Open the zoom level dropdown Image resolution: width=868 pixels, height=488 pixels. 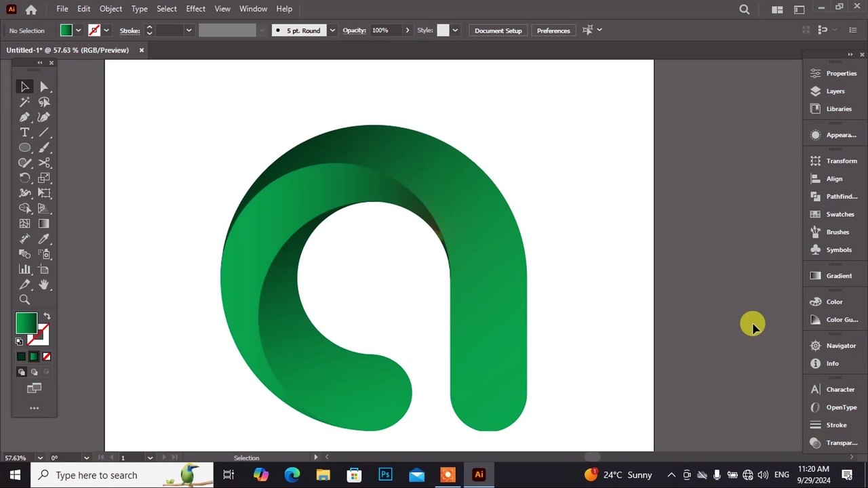click(x=40, y=458)
